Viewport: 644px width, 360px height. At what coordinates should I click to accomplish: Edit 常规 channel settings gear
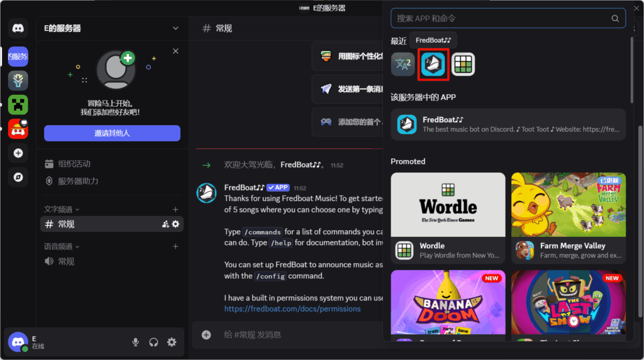click(176, 224)
